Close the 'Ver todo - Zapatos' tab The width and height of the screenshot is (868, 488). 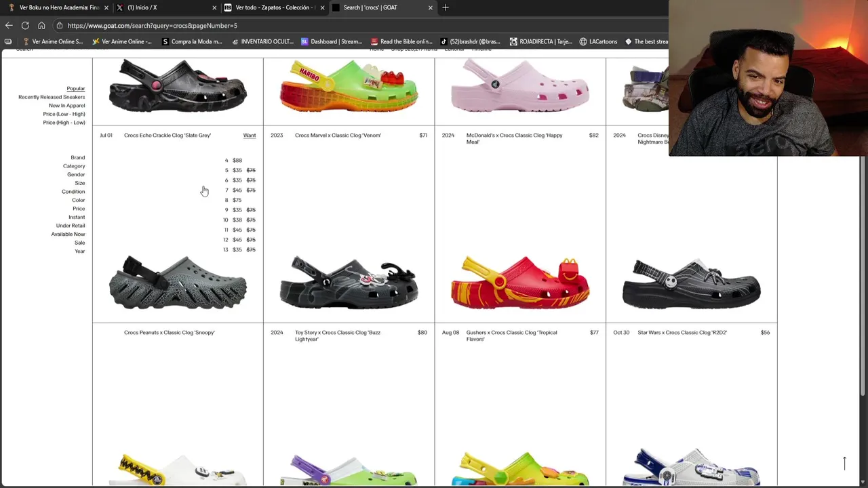pos(322,7)
